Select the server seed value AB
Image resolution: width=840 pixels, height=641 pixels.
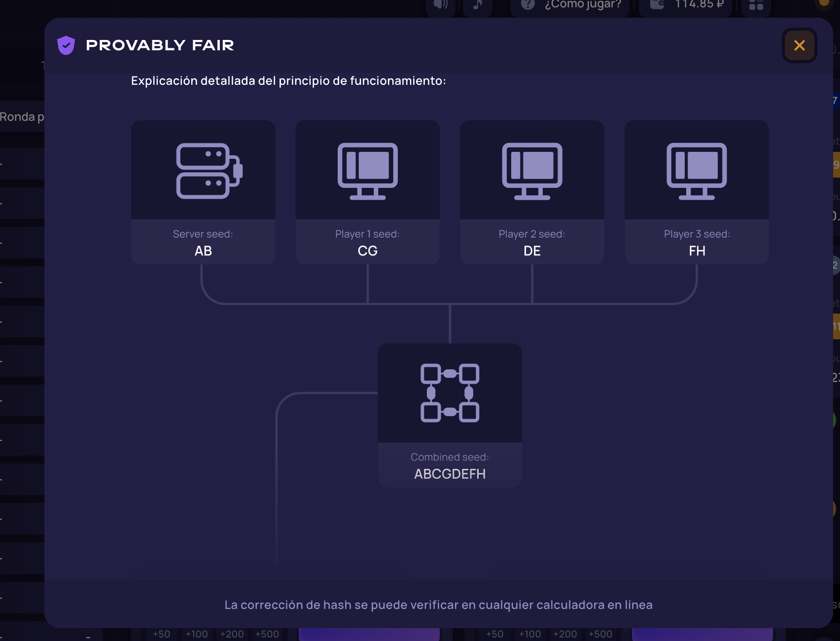(203, 251)
